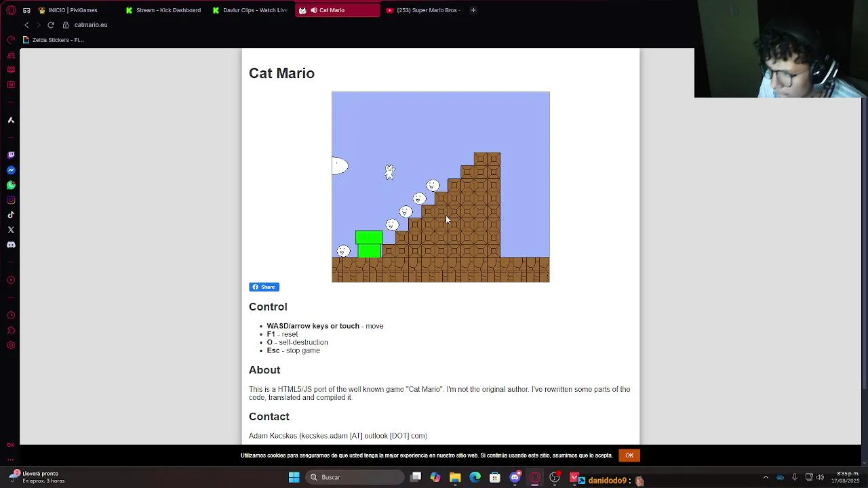Open Zelda Stickers bookmark
Image resolution: width=868 pixels, height=488 pixels.
point(53,40)
